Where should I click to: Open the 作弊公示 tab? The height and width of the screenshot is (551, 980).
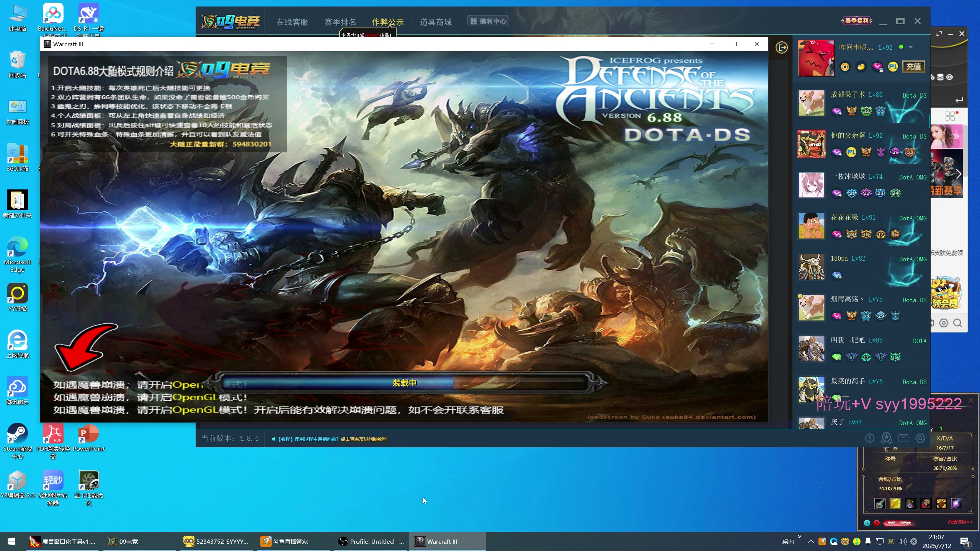388,22
